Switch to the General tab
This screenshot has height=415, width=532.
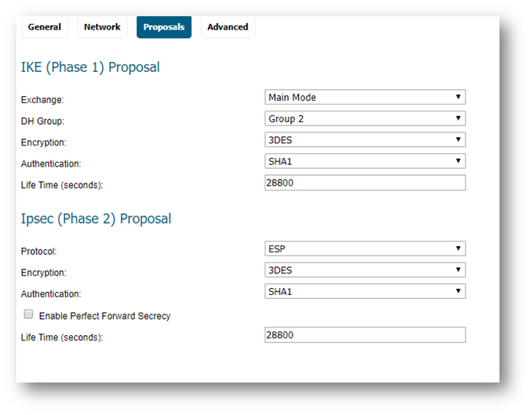coord(45,27)
